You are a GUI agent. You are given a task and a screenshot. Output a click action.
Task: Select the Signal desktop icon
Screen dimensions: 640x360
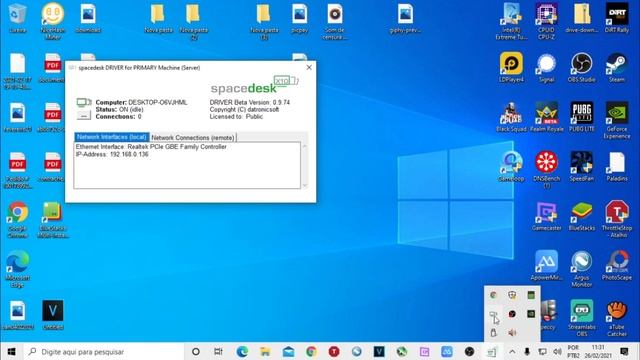click(x=547, y=67)
